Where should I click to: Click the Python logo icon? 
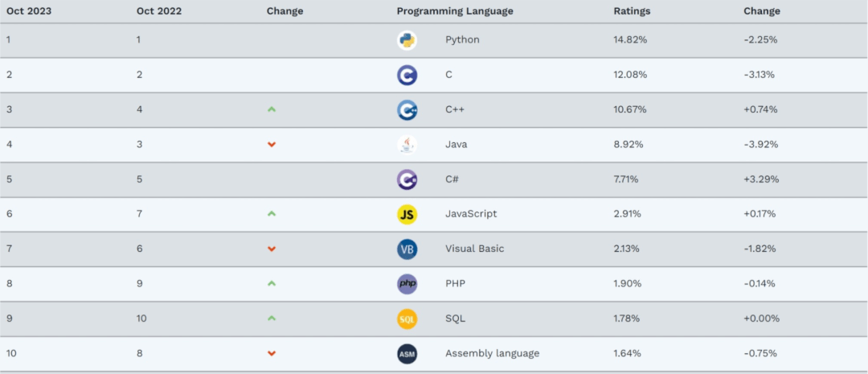(x=407, y=40)
